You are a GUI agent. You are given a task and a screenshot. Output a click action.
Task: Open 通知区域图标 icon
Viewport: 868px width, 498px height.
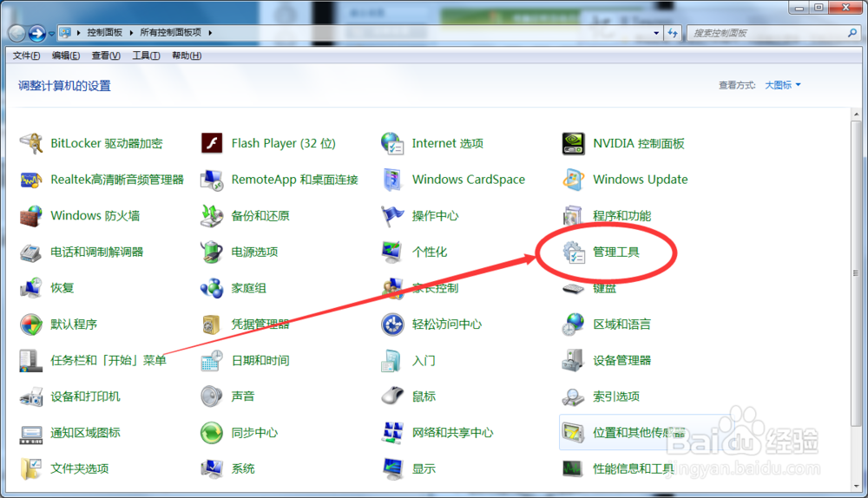click(x=31, y=435)
